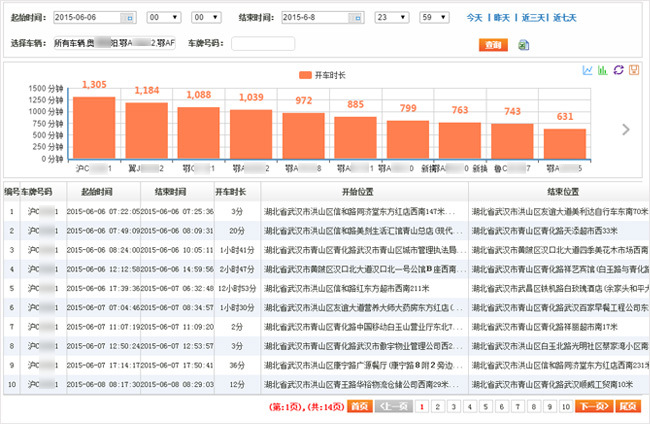Click start time 2015-06-07 11:07:19 cell
Image resolution: width=650 pixels, height=424 pixels.
[103, 327]
